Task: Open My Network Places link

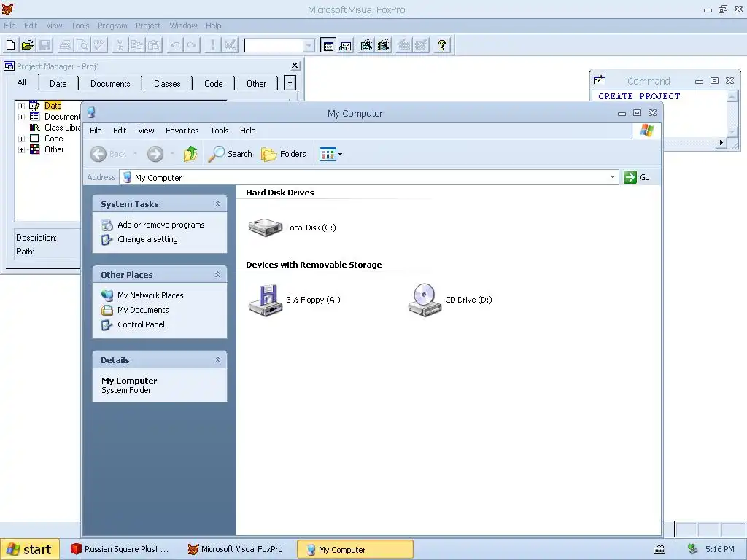Action: click(150, 295)
